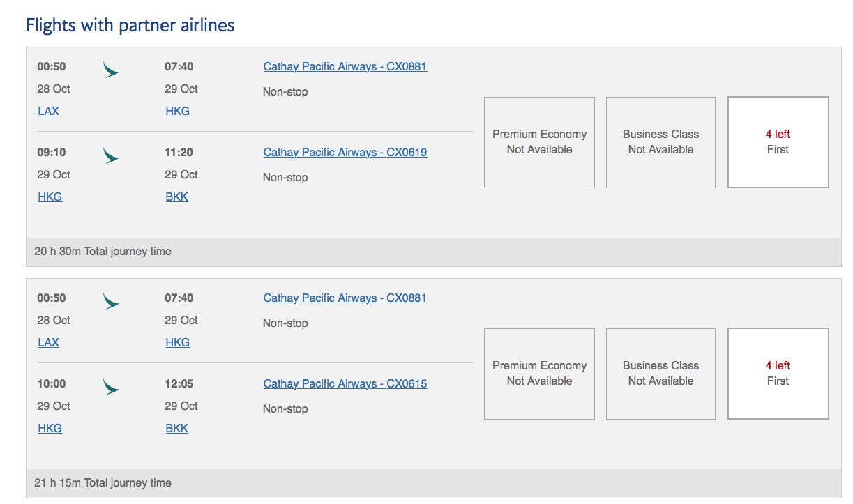Image resolution: width=853 pixels, height=504 pixels.
Task: Select First class, 4 left, on 21h 15m itinerary
Action: 778,374
